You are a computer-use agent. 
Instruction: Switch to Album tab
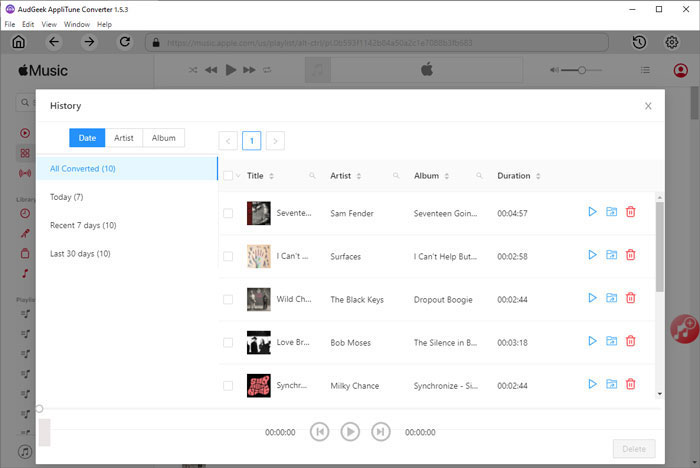163,138
